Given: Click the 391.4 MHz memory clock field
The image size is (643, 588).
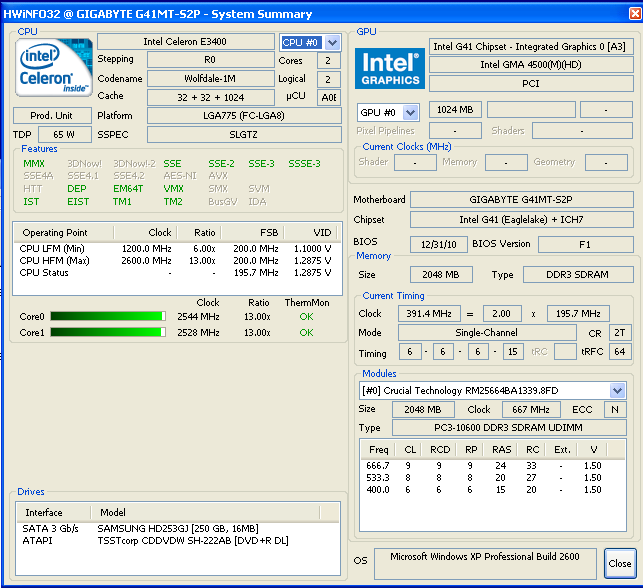Looking at the screenshot, I should tap(429, 314).
